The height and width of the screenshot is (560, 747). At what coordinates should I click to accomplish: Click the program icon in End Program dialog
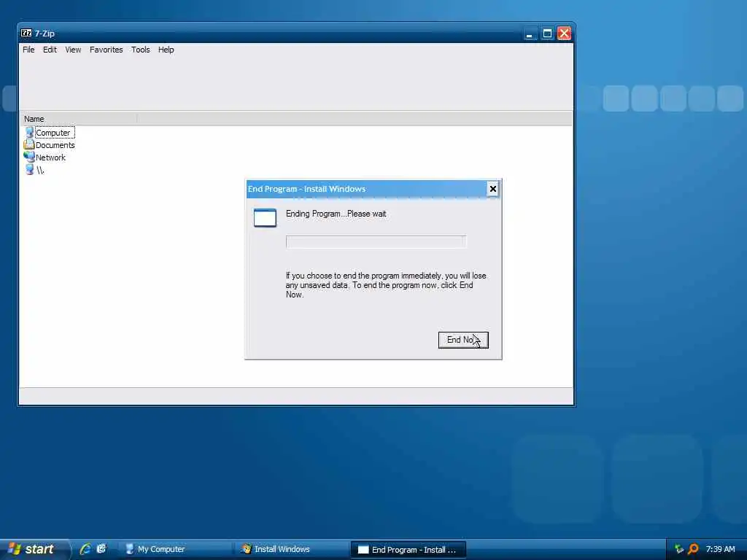pos(265,217)
